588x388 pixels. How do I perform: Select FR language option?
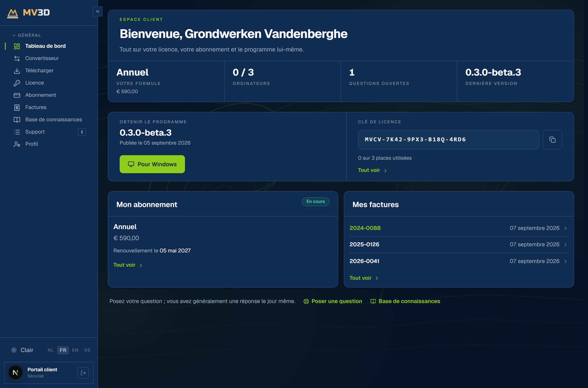[x=63, y=350]
